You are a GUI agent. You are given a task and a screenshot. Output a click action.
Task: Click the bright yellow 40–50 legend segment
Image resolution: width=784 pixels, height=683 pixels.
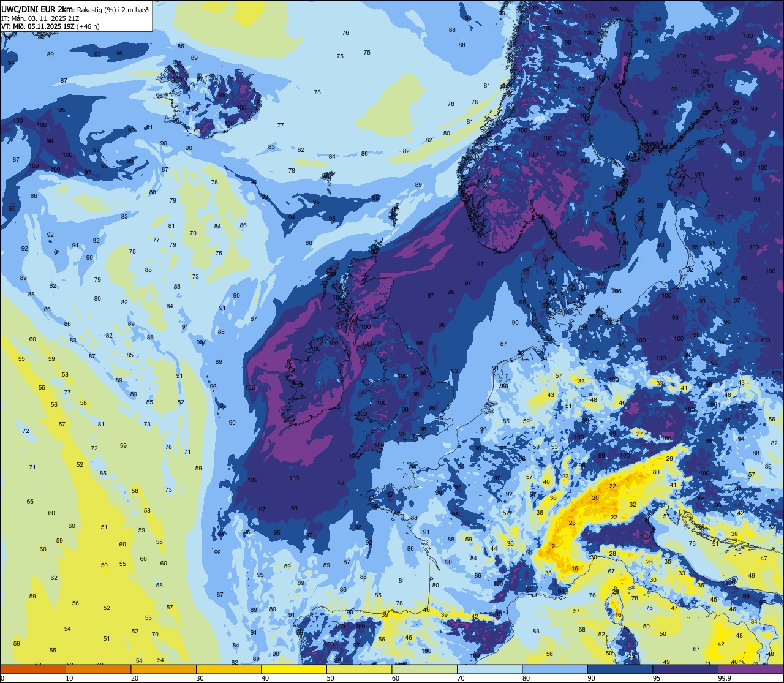(x=293, y=669)
